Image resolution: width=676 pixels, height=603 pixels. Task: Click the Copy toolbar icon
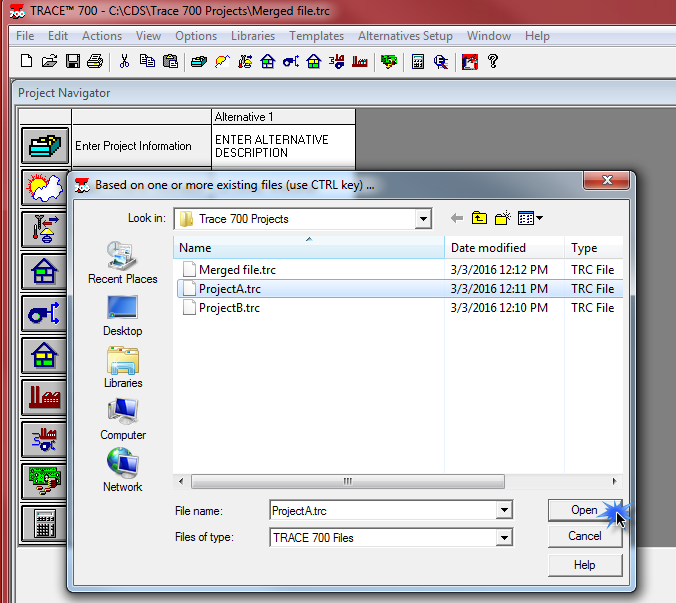[x=147, y=61]
